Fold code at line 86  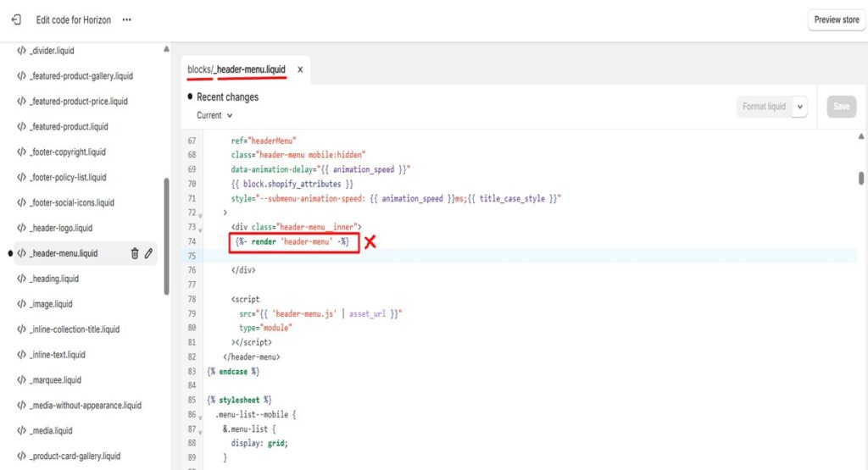tap(200, 417)
